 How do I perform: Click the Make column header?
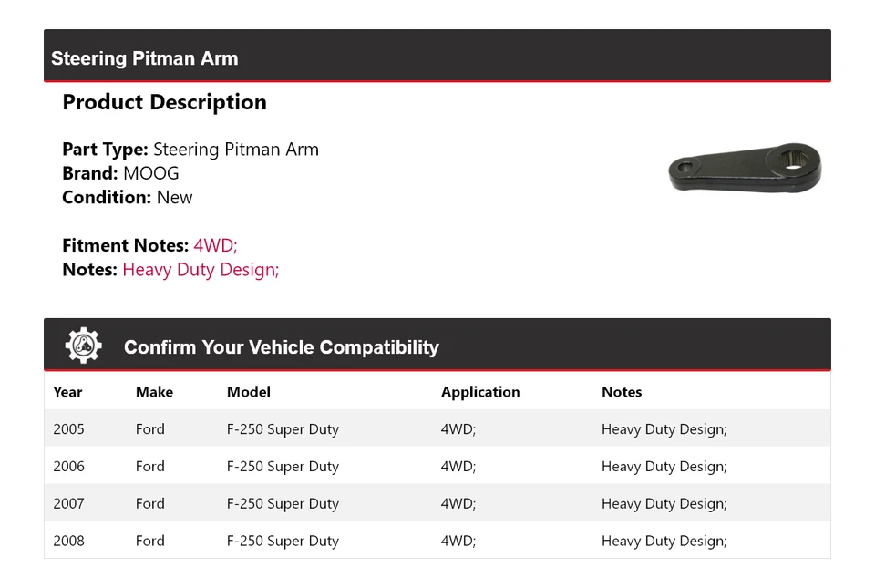154,392
